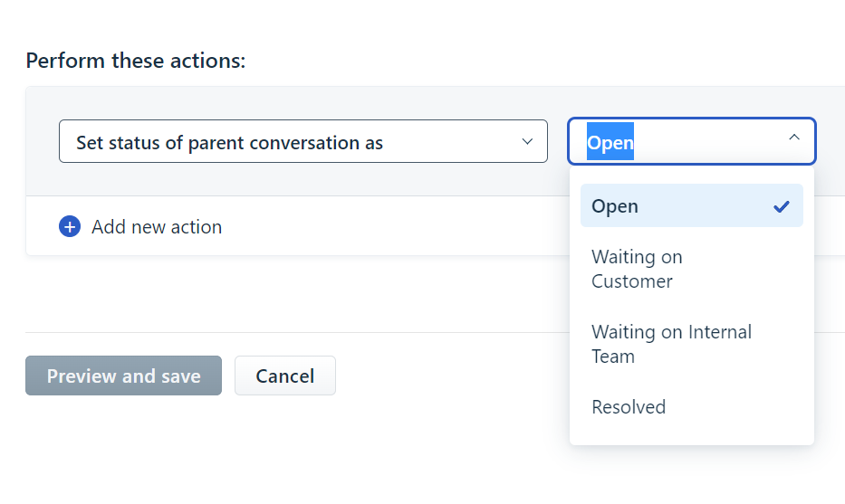Click the word 'Team' in the third option
The image size is (845, 504).
tap(613, 357)
